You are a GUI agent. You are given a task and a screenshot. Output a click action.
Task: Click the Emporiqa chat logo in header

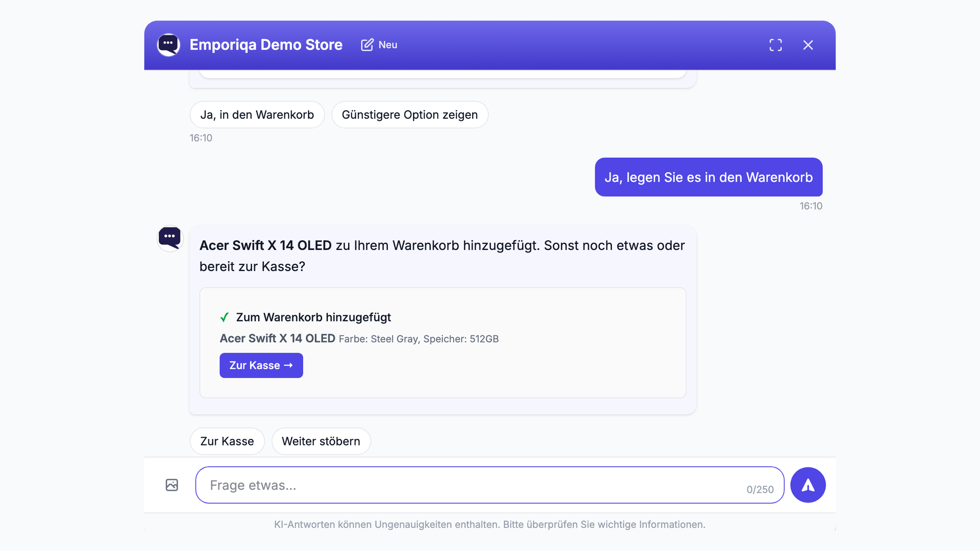click(168, 45)
